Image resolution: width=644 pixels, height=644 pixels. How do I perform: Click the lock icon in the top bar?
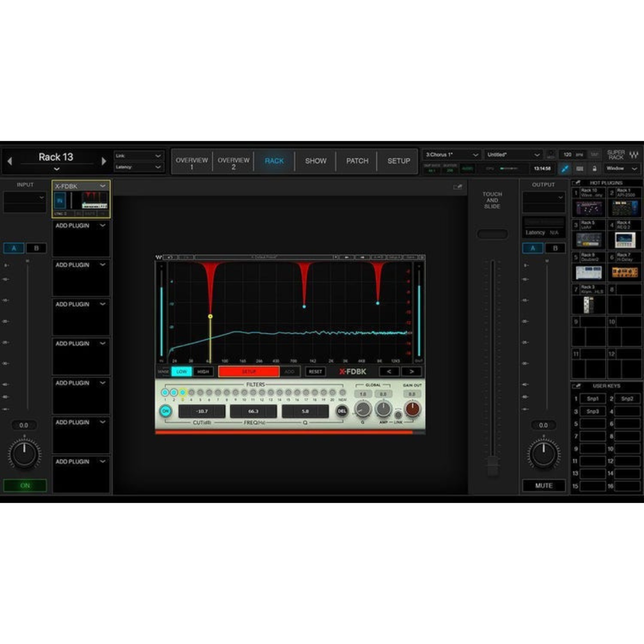coord(594,169)
